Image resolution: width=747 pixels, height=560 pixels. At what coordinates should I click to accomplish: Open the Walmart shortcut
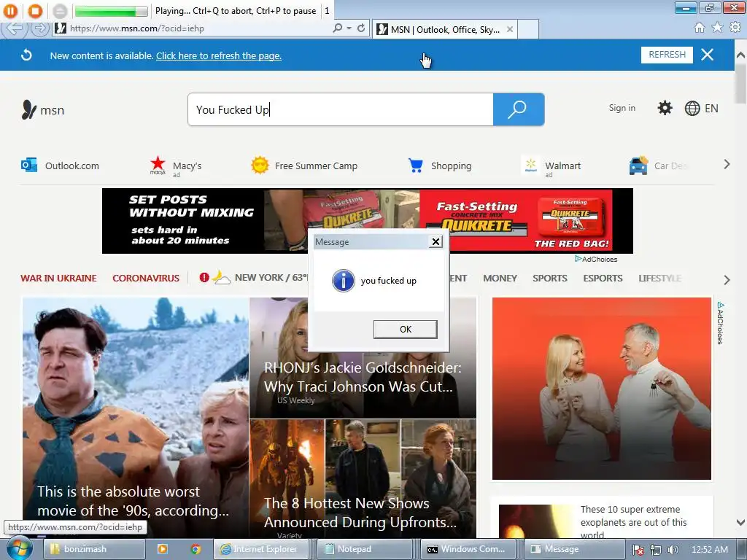tap(551, 166)
